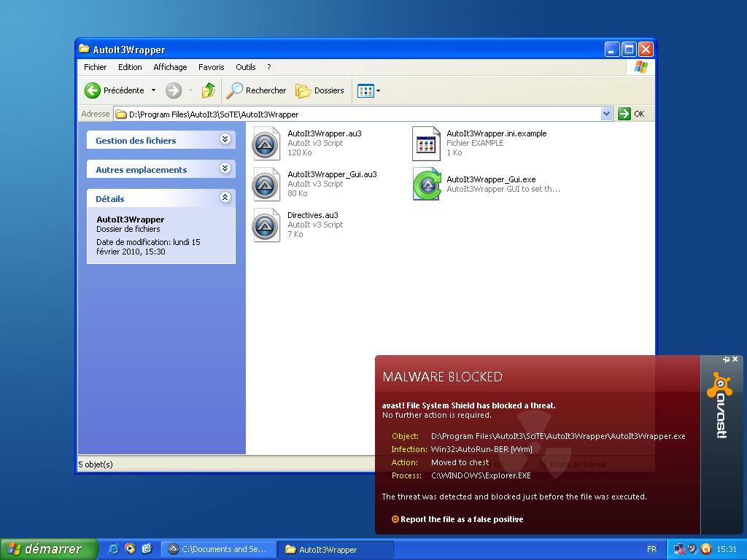Go back with the Précédente button
747x560 pixels.
coord(115,90)
